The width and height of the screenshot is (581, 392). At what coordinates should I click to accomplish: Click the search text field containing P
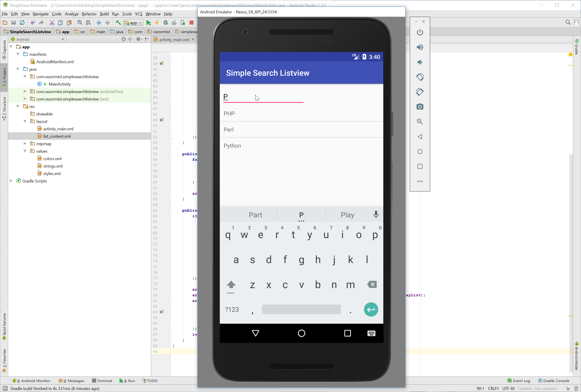(x=263, y=97)
